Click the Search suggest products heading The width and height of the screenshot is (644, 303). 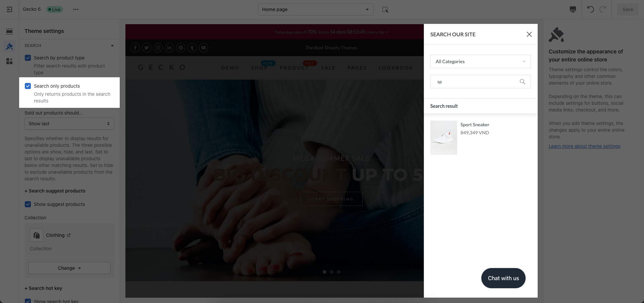(x=55, y=191)
